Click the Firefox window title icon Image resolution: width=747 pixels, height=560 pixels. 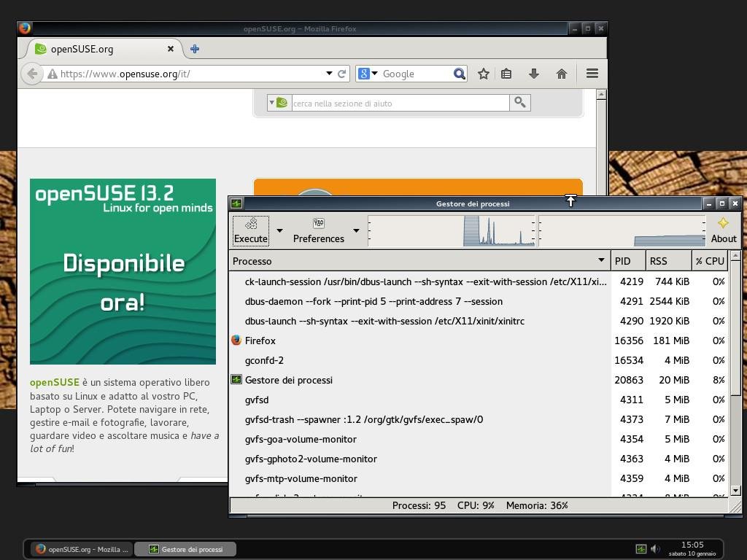coord(25,28)
